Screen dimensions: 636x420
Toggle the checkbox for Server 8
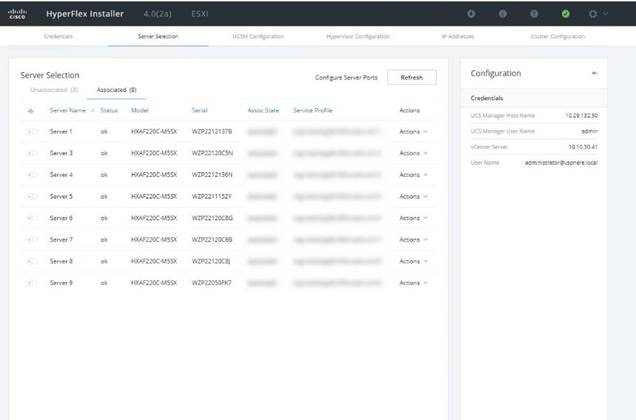tap(31, 261)
